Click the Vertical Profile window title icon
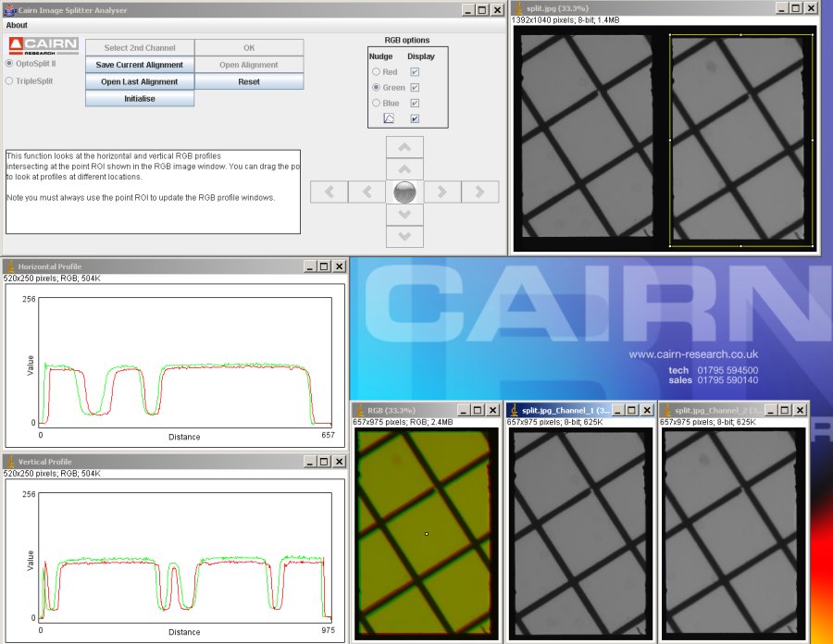This screenshot has height=644, width=833. 10,462
